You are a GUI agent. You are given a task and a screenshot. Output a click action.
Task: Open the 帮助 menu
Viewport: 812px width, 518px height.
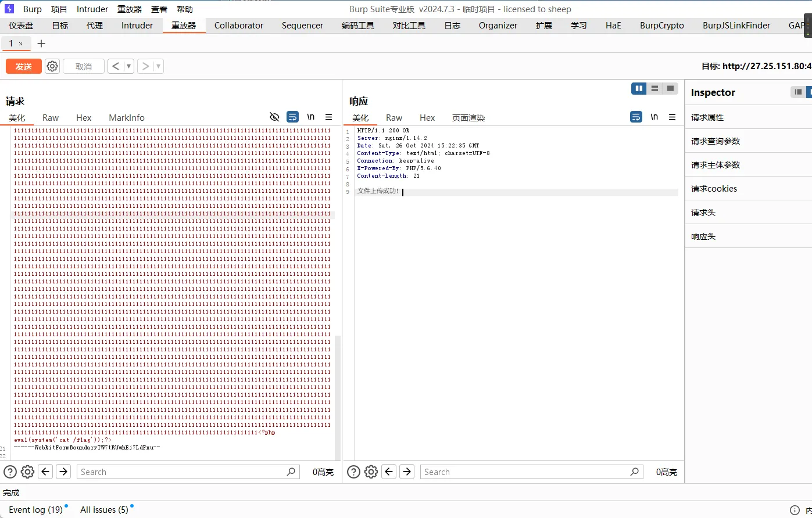point(185,9)
